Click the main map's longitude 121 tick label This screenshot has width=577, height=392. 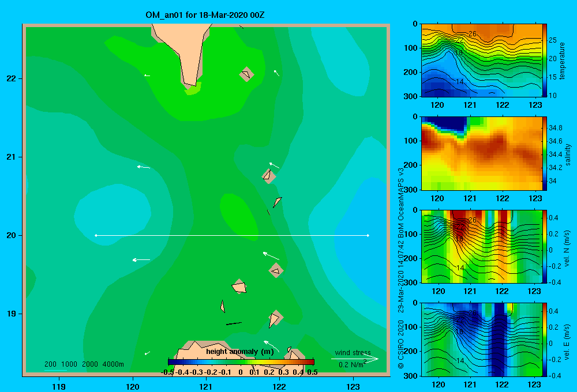(206, 386)
